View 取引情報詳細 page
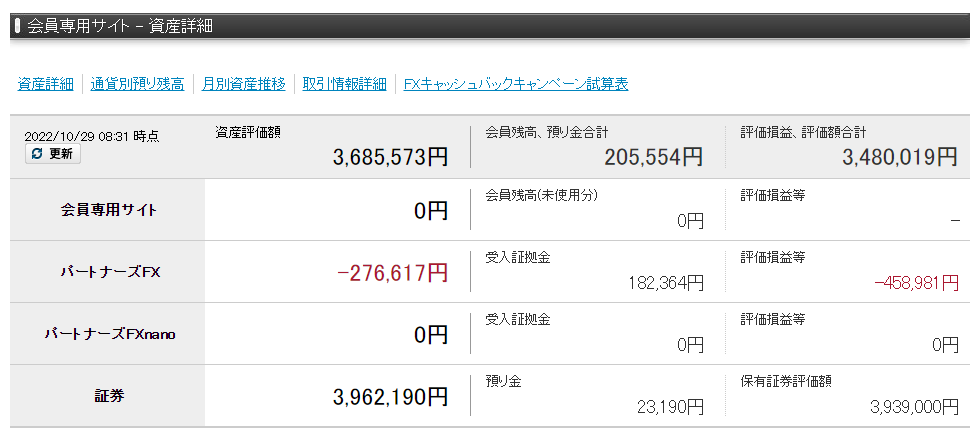 pos(344,84)
